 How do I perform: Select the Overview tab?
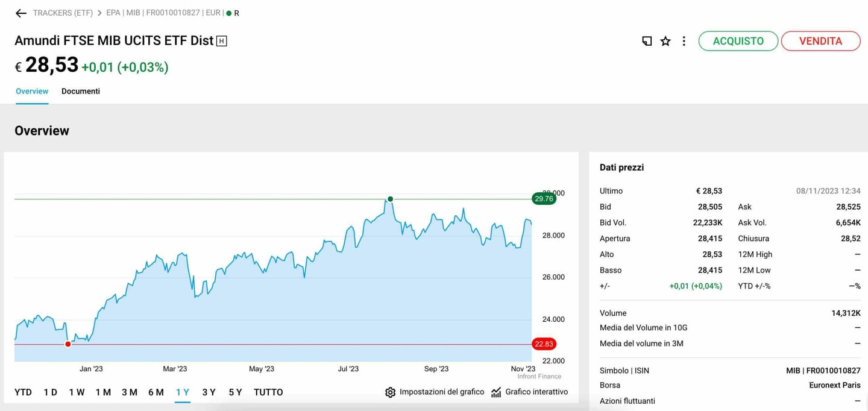coord(31,91)
